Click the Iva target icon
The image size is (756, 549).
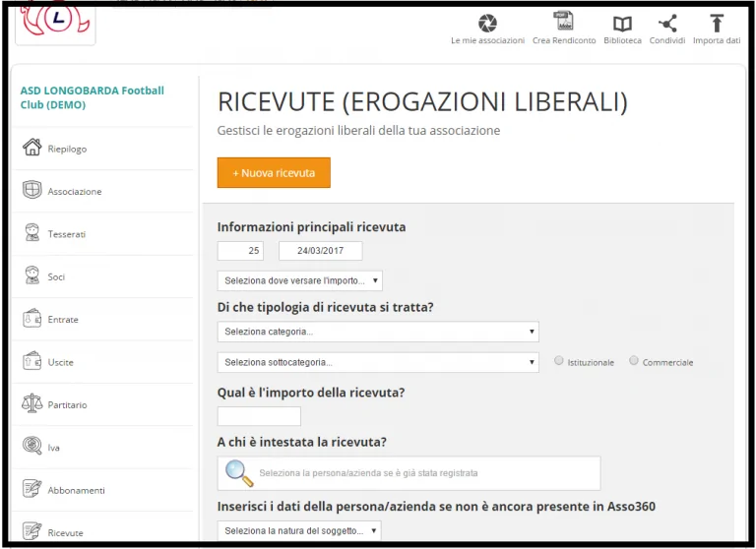click(x=32, y=445)
